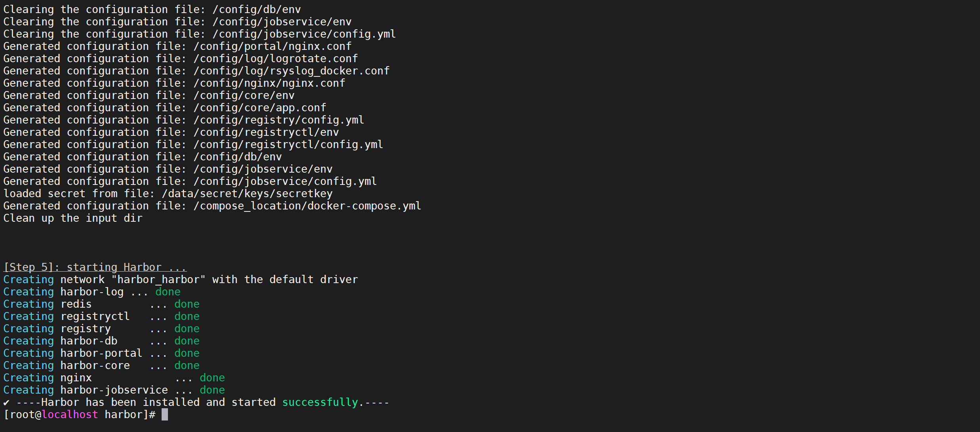This screenshot has width=980, height=432.
Task: Click the 'done' status for harbor-jobservice
Action: (x=212, y=390)
